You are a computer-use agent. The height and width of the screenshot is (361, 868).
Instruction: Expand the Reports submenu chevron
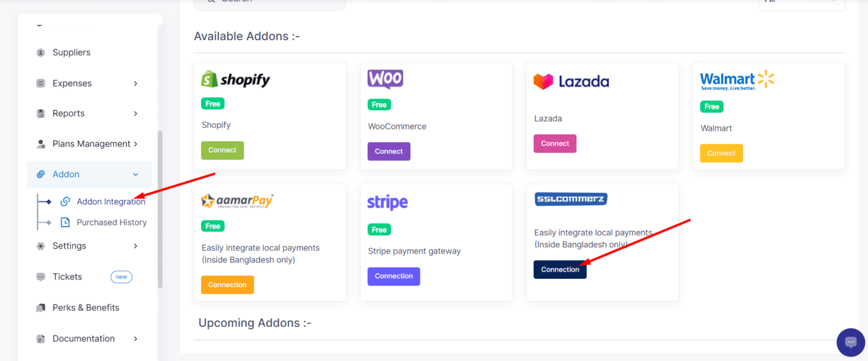pyautogui.click(x=136, y=114)
